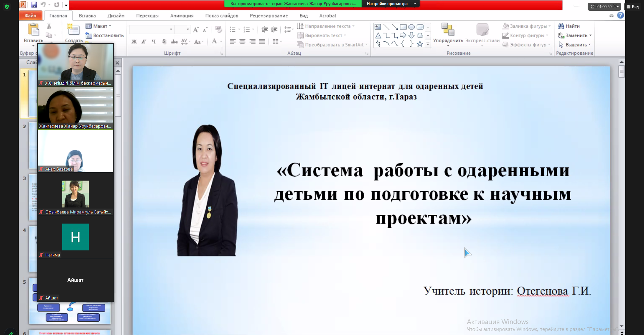Select the Text Box shape icon
644x335 pixels.
click(x=378, y=27)
